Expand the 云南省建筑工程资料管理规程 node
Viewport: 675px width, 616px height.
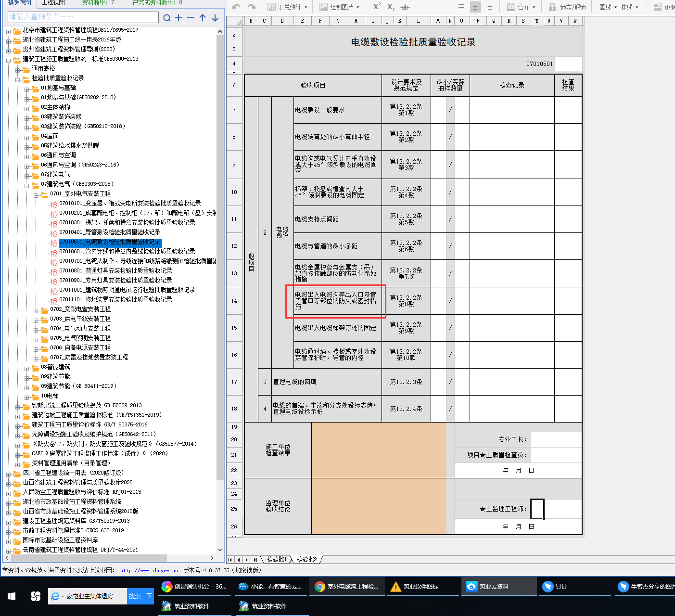tap(8, 551)
